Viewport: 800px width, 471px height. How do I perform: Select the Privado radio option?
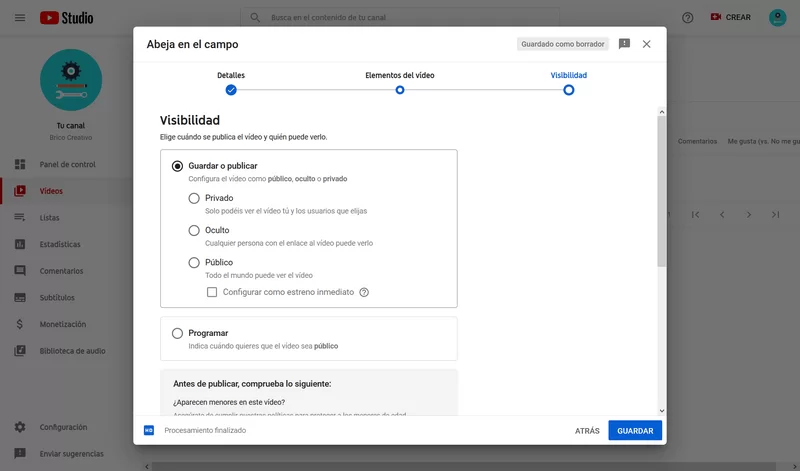tap(194, 198)
